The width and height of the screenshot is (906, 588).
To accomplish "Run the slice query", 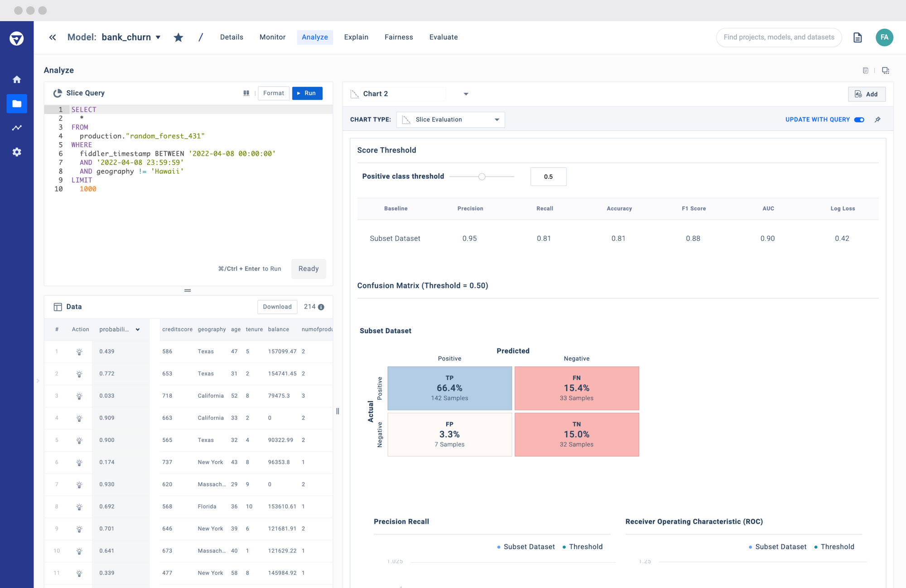I will (307, 93).
